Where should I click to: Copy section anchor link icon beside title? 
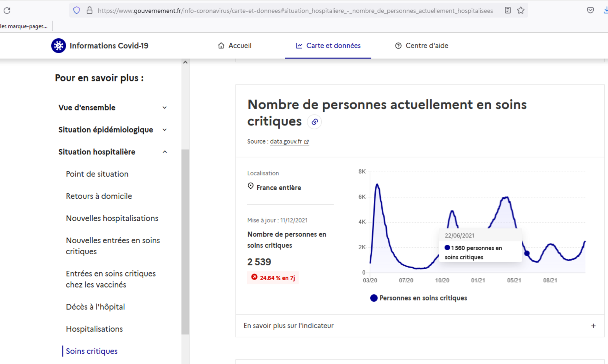tap(314, 122)
